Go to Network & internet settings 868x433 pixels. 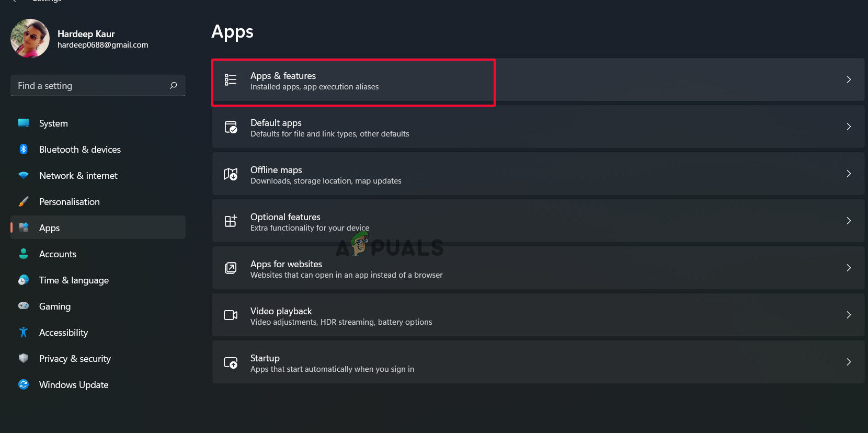[x=78, y=176]
